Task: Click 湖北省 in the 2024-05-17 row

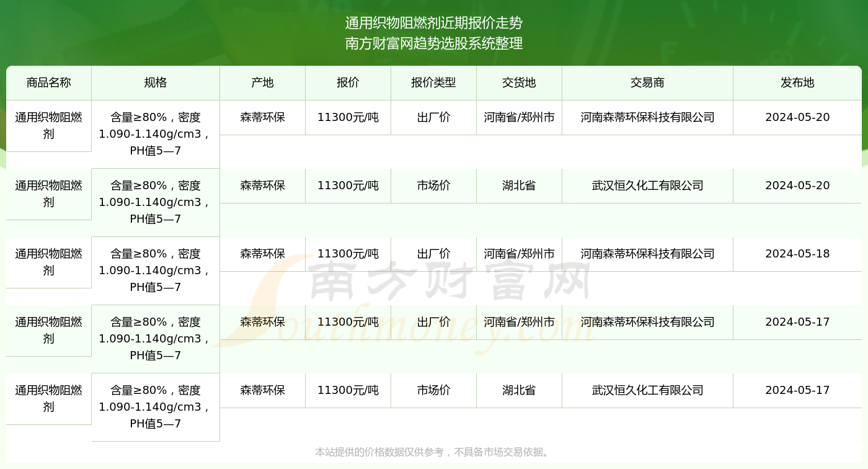Action: [x=520, y=390]
